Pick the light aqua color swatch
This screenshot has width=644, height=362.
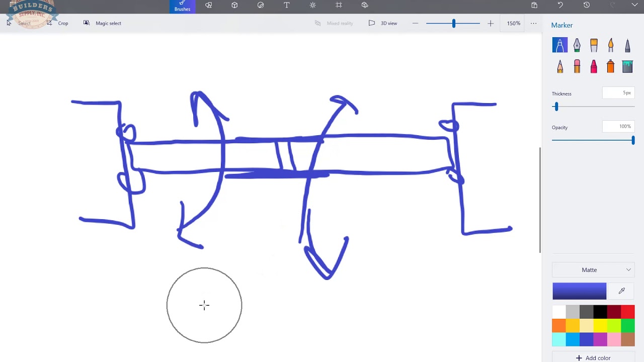point(559,339)
